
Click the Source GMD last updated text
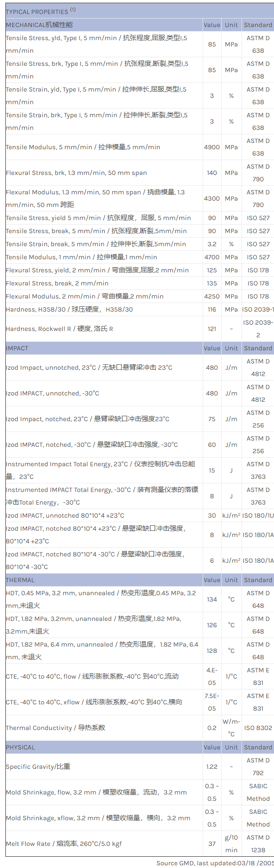215,863
